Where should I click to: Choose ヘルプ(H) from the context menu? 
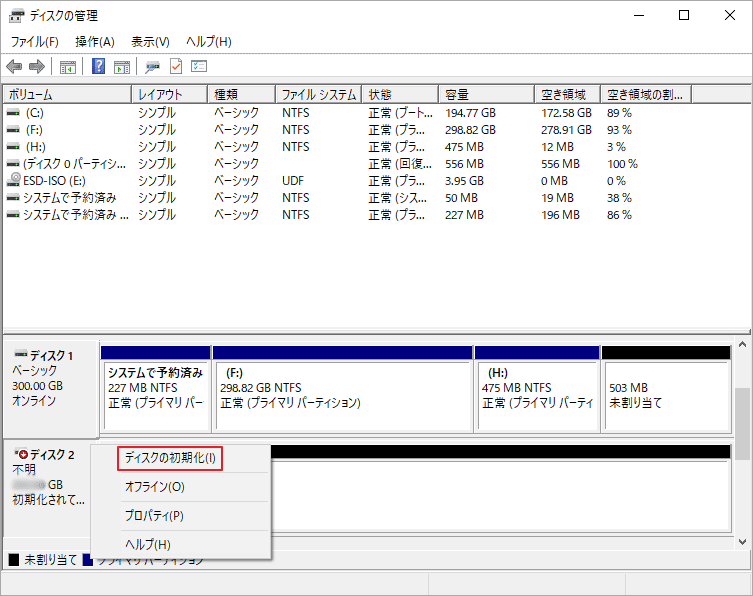(148, 544)
